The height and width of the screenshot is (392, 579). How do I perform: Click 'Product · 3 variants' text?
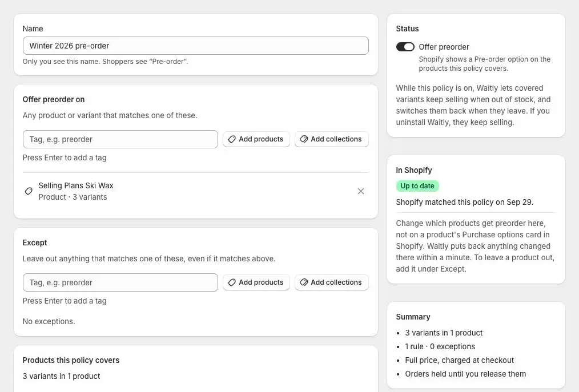[73, 197]
